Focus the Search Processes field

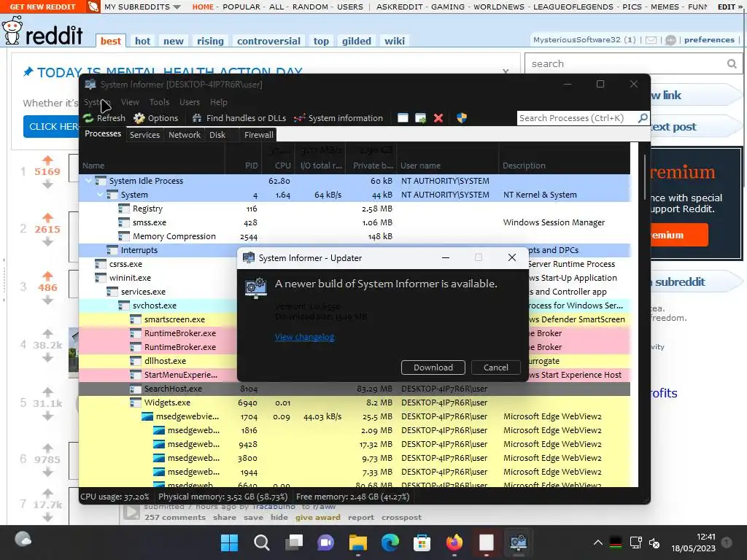[x=577, y=118]
